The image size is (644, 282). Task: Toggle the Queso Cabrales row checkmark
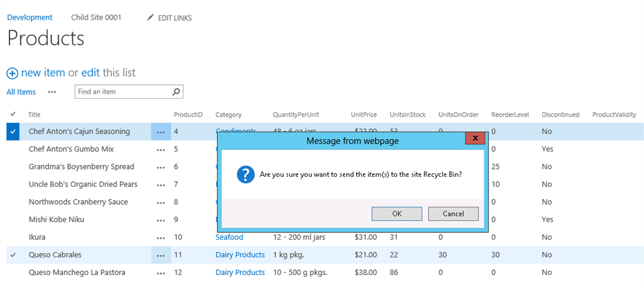13,255
